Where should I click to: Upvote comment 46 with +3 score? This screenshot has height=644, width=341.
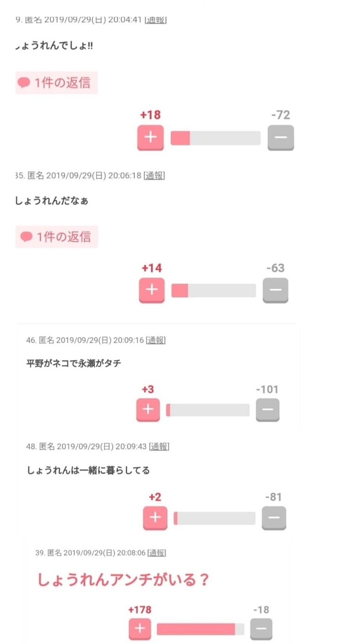click(148, 409)
